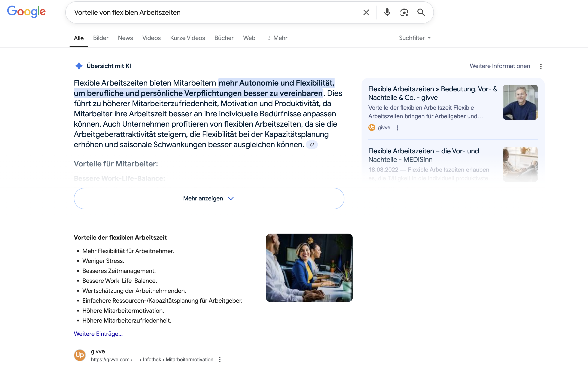Clear the search box text
588x366 pixels.
pos(366,12)
